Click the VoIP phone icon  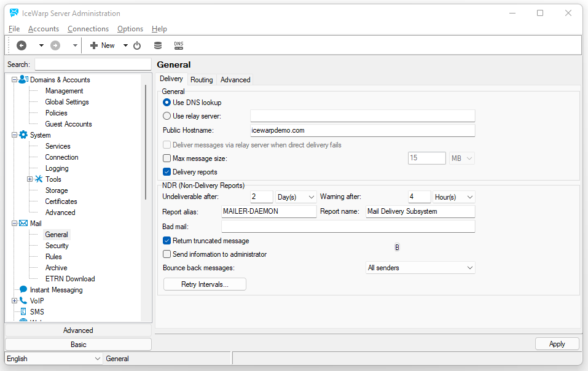tap(23, 300)
